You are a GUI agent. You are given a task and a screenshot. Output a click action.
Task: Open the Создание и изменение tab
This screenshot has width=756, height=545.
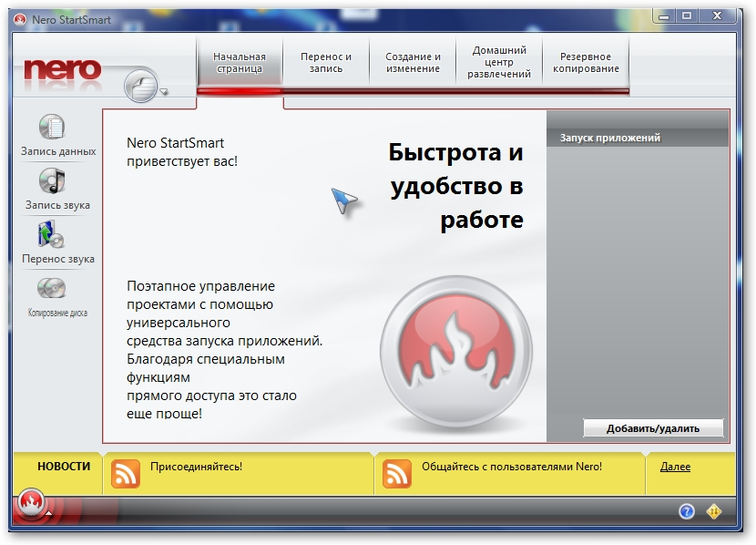413,63
